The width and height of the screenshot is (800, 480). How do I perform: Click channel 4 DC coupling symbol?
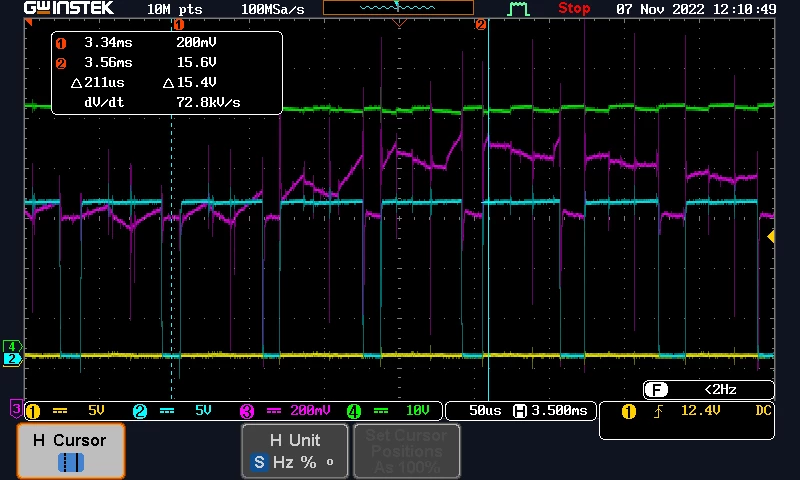(381, 411)
